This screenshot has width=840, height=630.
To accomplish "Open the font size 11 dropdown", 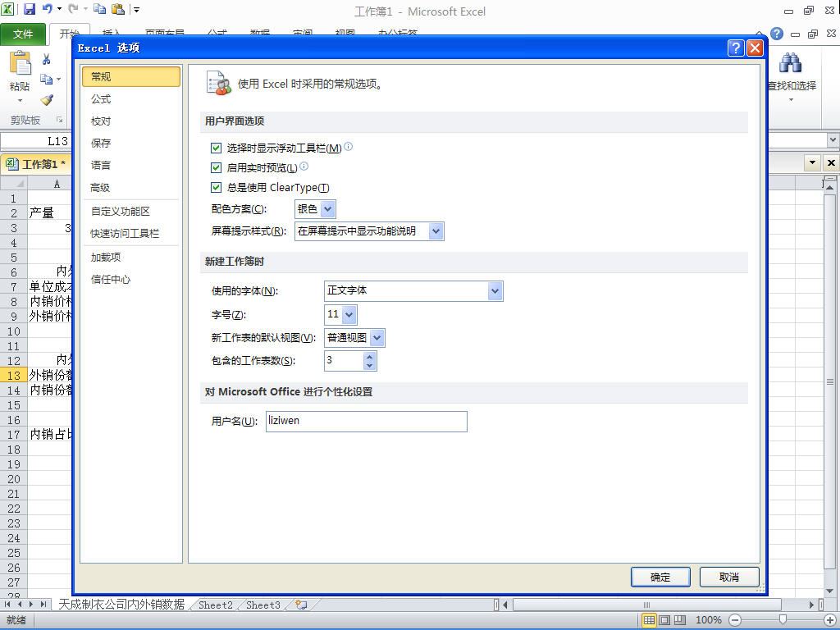I will click(x=349, y=314).
